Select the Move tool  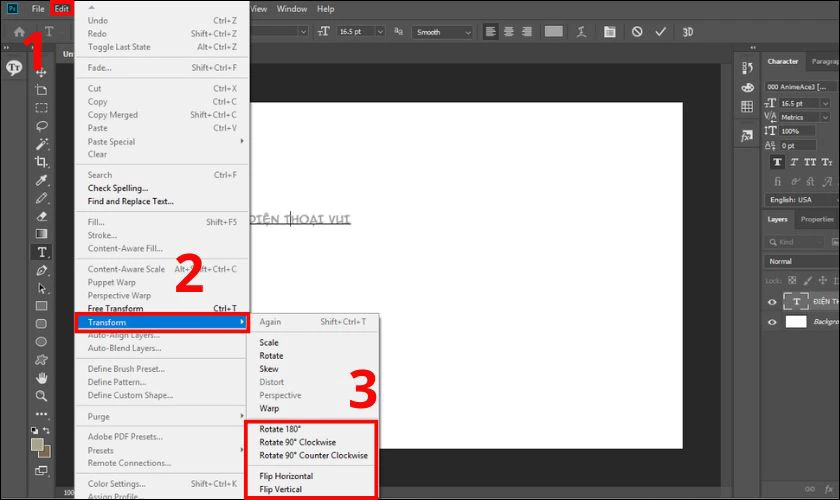(41, 72)
